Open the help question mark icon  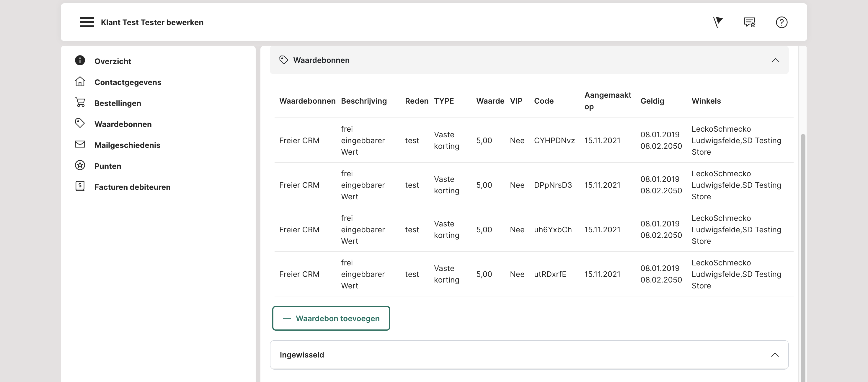point(781,22)
